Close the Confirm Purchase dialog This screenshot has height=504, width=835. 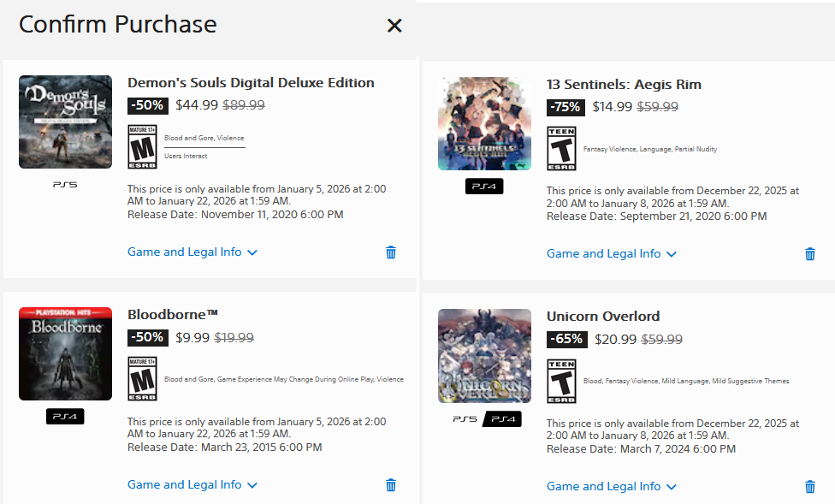pyautogui.click(x=394, y=26)
